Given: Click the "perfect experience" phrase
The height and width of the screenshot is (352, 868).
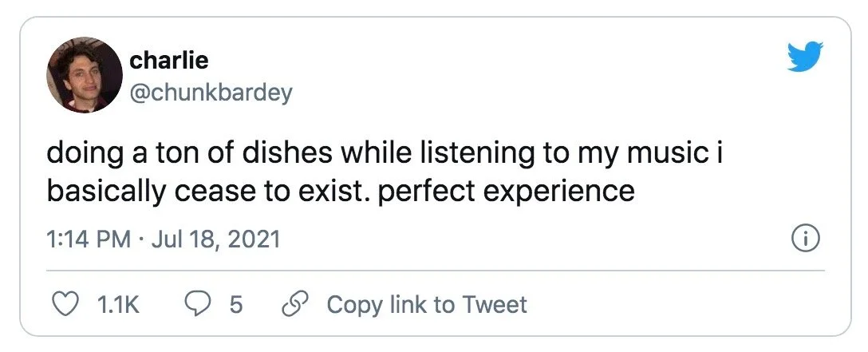Looking at the screenshot, I should tap(507, 192).
